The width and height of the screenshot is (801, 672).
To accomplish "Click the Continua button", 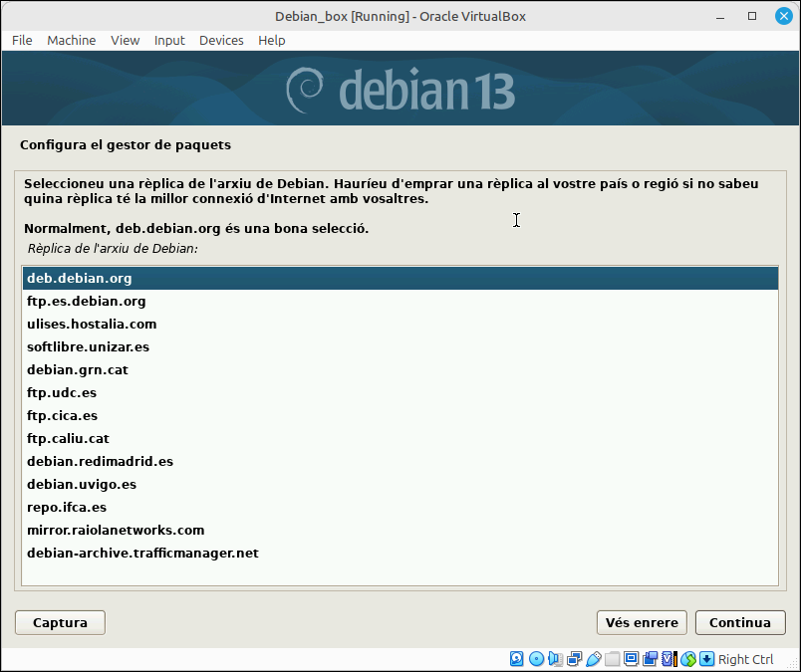I will pyautogui.click(x=740, y=623).
